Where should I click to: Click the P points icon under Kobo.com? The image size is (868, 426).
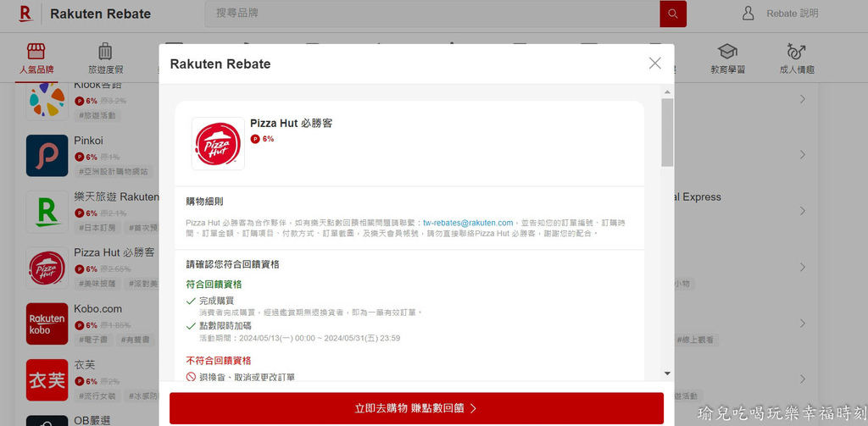tap(79, 325)
